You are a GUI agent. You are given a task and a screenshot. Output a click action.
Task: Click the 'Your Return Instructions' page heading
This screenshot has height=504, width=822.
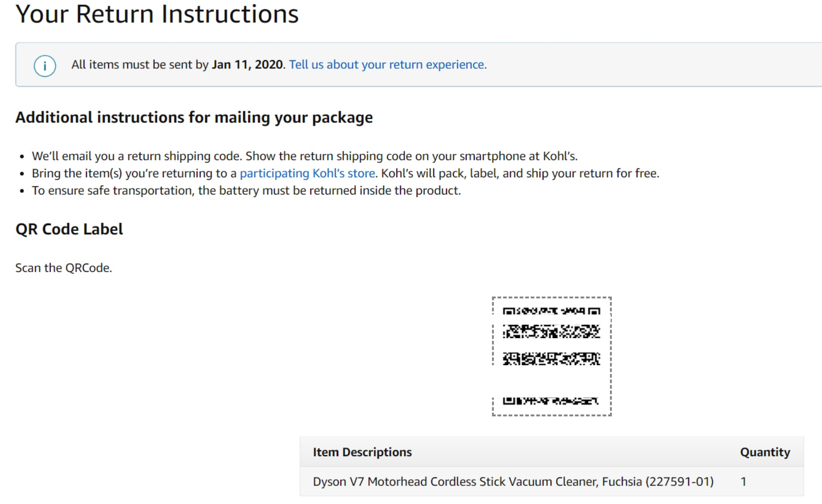click(157, 14)
